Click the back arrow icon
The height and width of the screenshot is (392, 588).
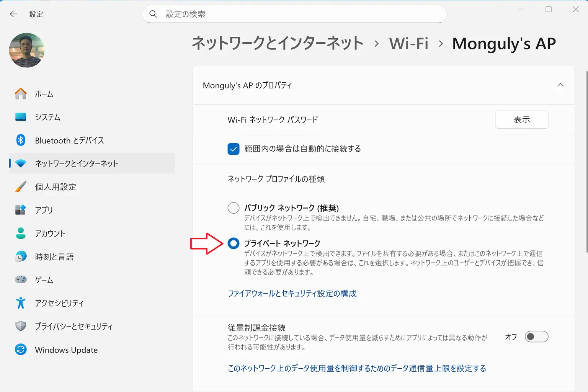(13, 14)
